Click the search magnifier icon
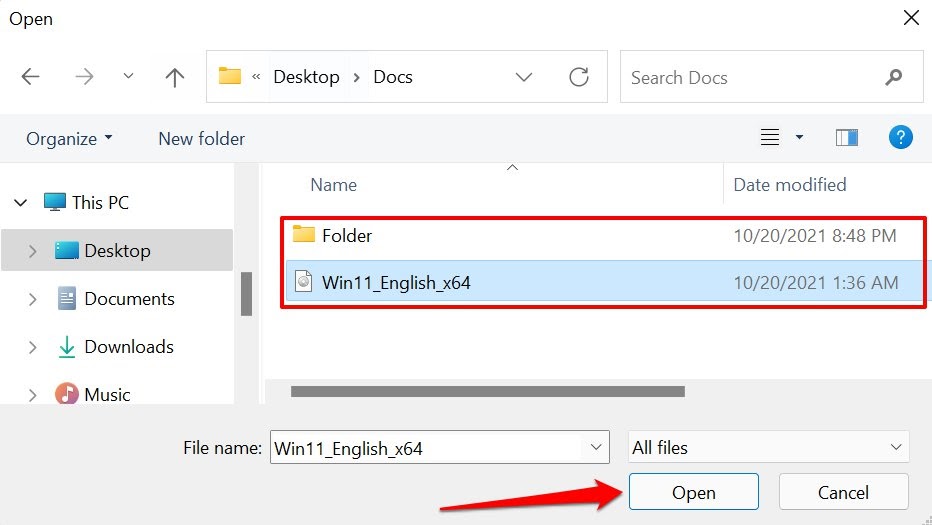Screen dimensions: 932x525 pos(894,77)
